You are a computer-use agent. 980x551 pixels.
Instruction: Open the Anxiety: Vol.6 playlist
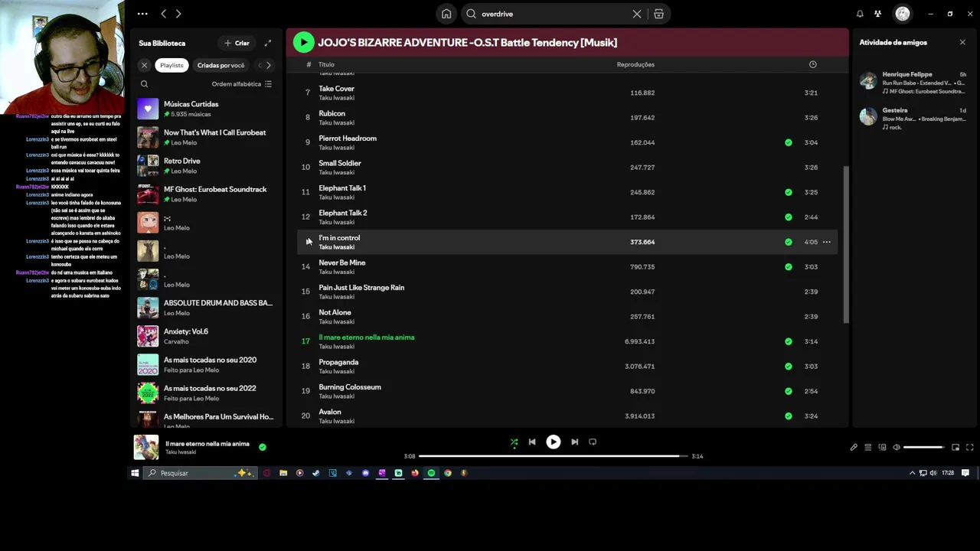[x=205, y=336]
